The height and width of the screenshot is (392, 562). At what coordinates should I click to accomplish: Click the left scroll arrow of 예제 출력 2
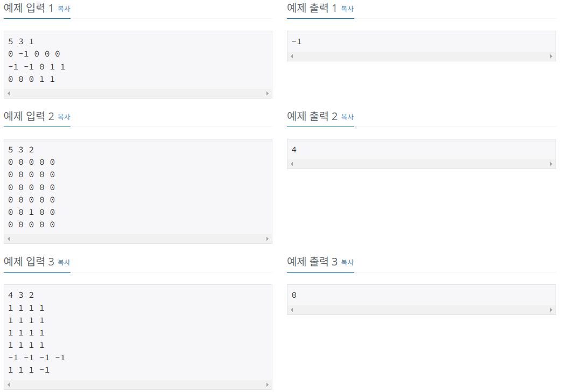point(291,164)
